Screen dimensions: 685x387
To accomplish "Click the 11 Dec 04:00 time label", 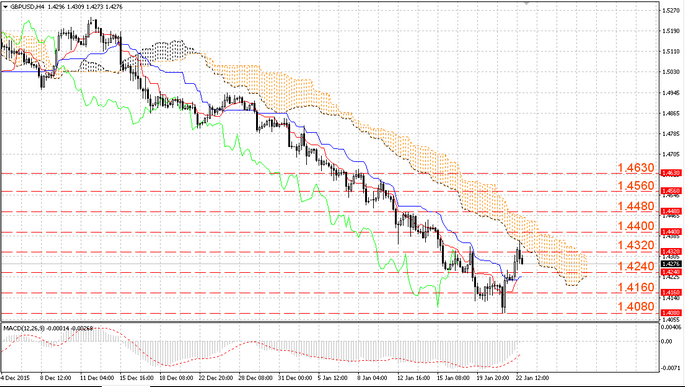I will pyautogui.click(x=97, y=377).
